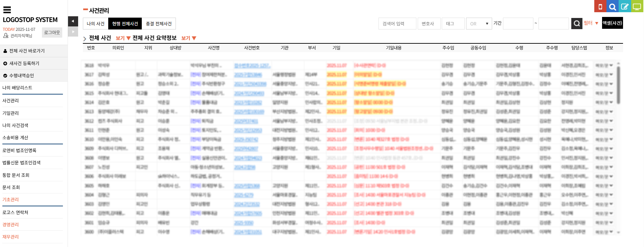Expand 보기 next to 전체 사건 요약정보

[188, 38]
